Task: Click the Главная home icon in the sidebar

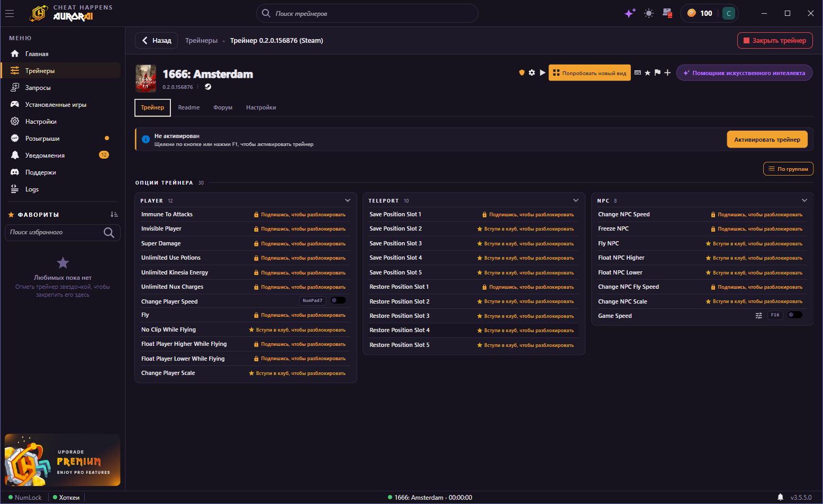Action: point(15,54)
